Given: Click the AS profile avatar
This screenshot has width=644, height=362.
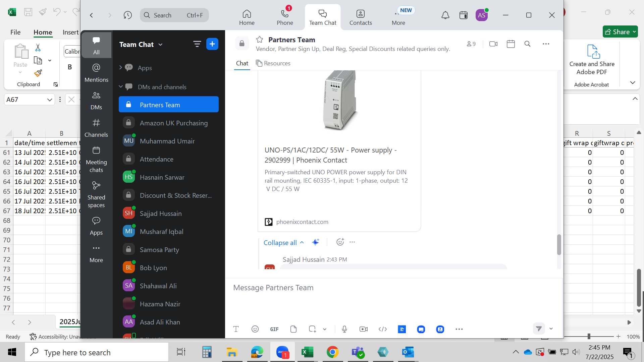Looking at the screenshot, I should [x=482, y=15].
